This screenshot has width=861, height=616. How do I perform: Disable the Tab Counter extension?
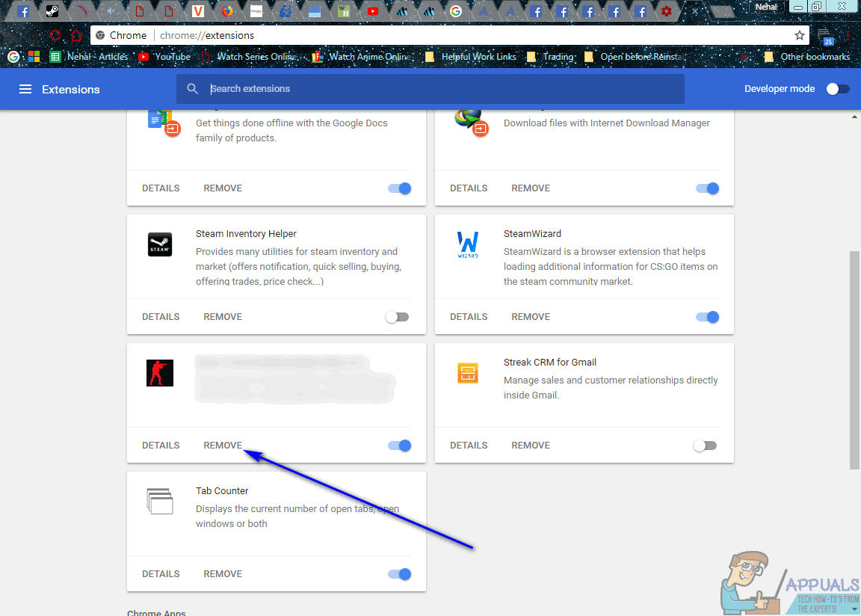(x=400, y=573)
